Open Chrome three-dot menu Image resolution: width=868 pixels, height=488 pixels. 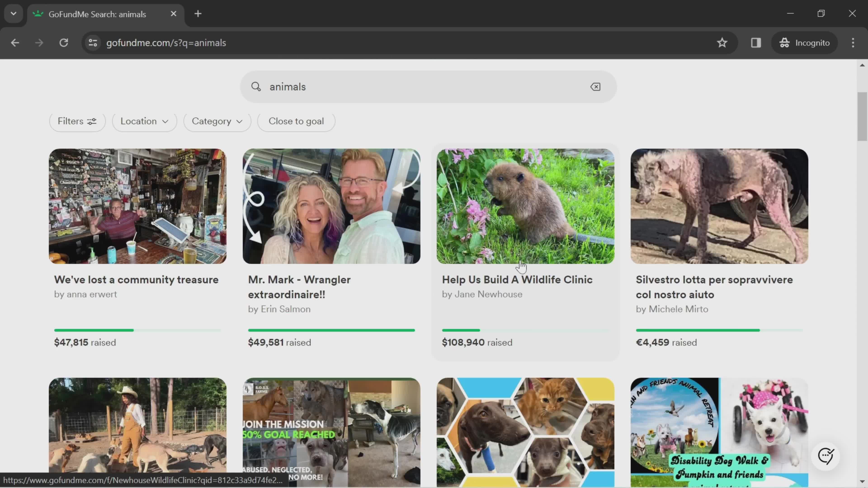853,43
